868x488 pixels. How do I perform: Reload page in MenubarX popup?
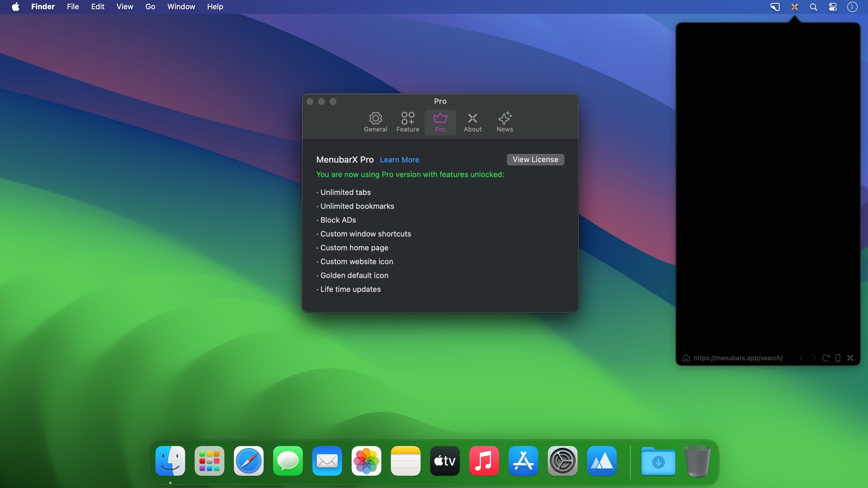tap(826, 358)
